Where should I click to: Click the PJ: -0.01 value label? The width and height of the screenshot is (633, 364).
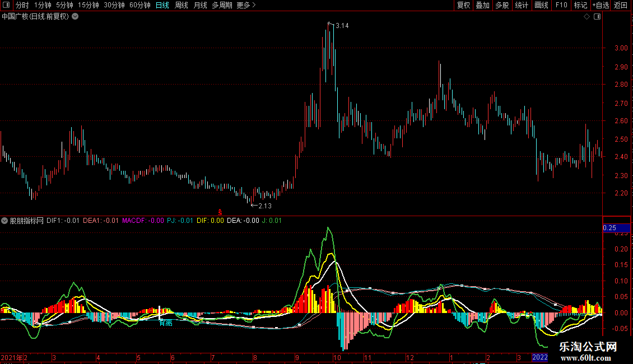click(x=180, y=221)
